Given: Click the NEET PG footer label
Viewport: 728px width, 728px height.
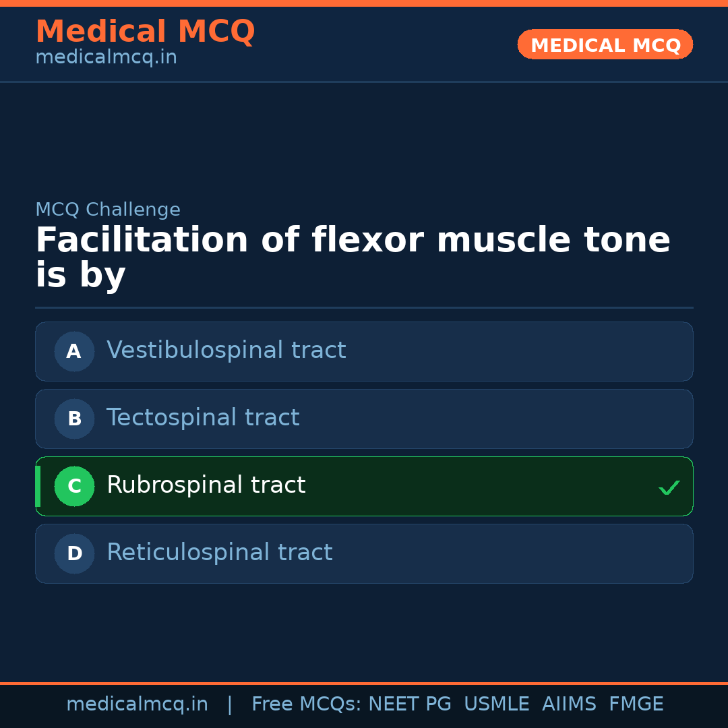Looking at the screenshot, I should click(410, 704).
